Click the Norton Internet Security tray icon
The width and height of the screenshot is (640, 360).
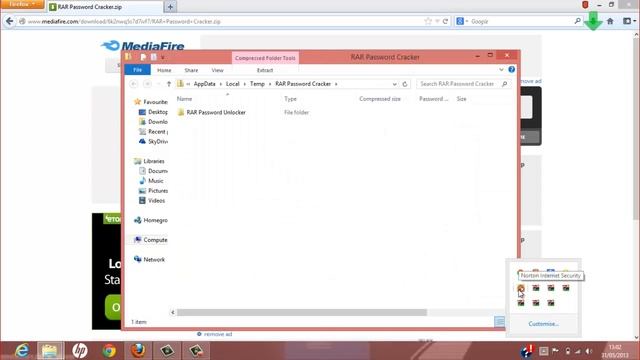[x=521, y=288]
